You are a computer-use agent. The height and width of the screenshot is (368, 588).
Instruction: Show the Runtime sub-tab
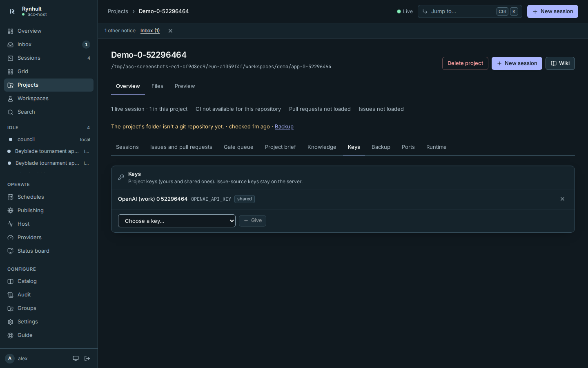(x=437, y=147)
